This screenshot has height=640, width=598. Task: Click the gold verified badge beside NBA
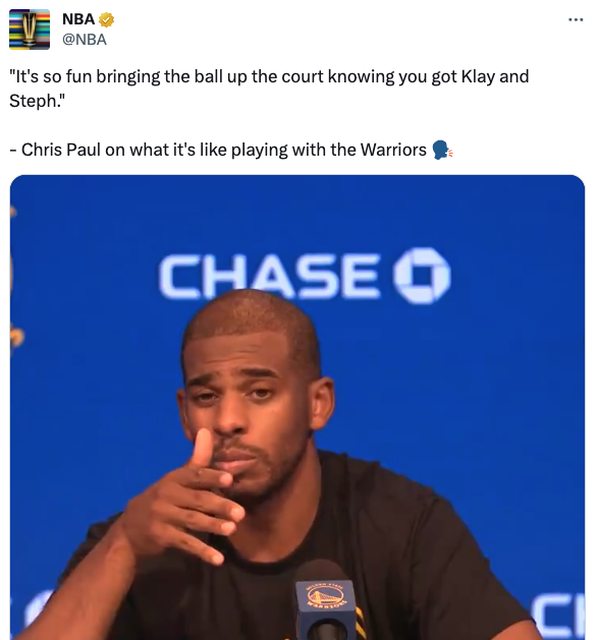[107, 20]
